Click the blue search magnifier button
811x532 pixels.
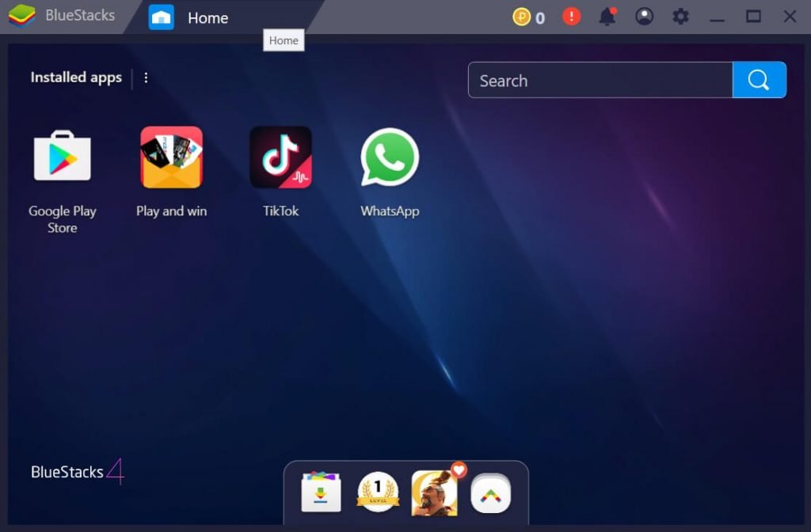pos(760,80)
